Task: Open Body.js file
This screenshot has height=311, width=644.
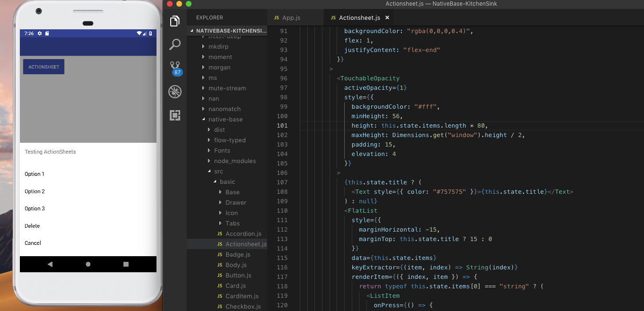Action: coord(236,265)
